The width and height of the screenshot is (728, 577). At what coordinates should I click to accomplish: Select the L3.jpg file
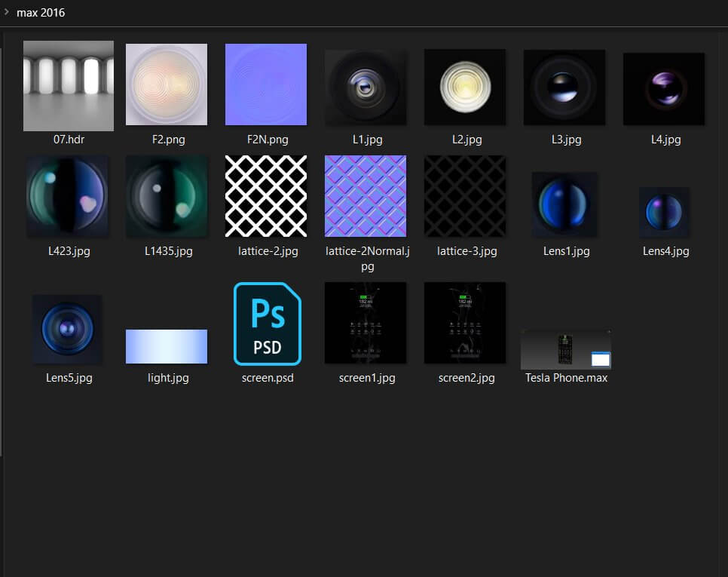click(x=564, y=87)
